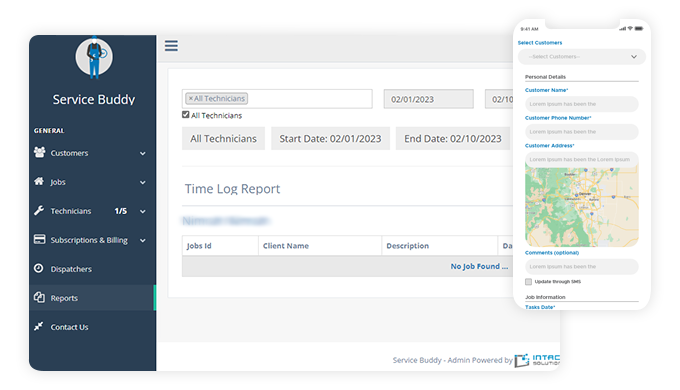Click the Jobs home icon
Screen dimensions: 680x390
click(x=39, y=181)
